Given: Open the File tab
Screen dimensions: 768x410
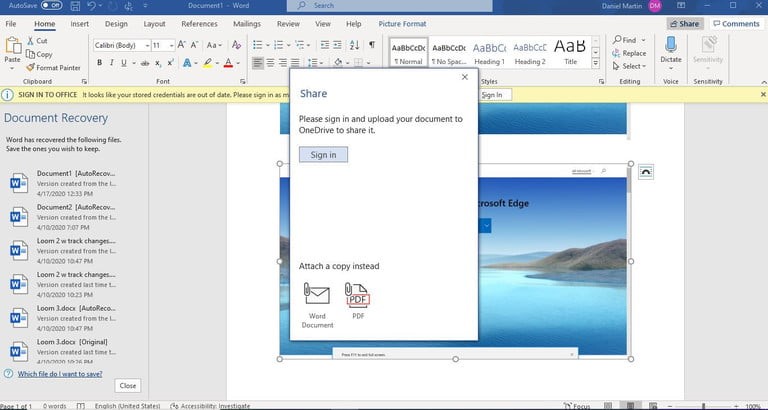Looking at the screenshot, I should point(11,24).
